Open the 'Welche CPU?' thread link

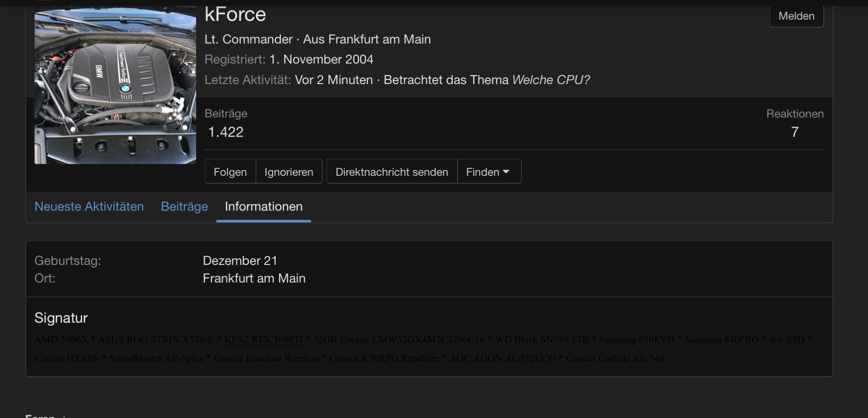(551, 80)
